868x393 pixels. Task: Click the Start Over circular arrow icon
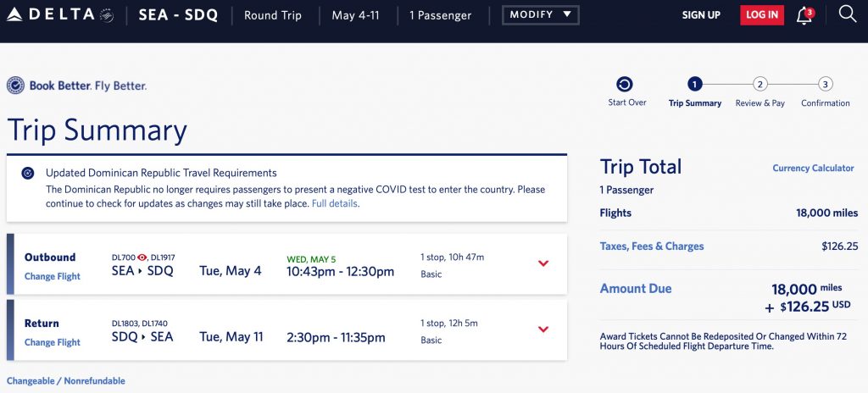626,84
